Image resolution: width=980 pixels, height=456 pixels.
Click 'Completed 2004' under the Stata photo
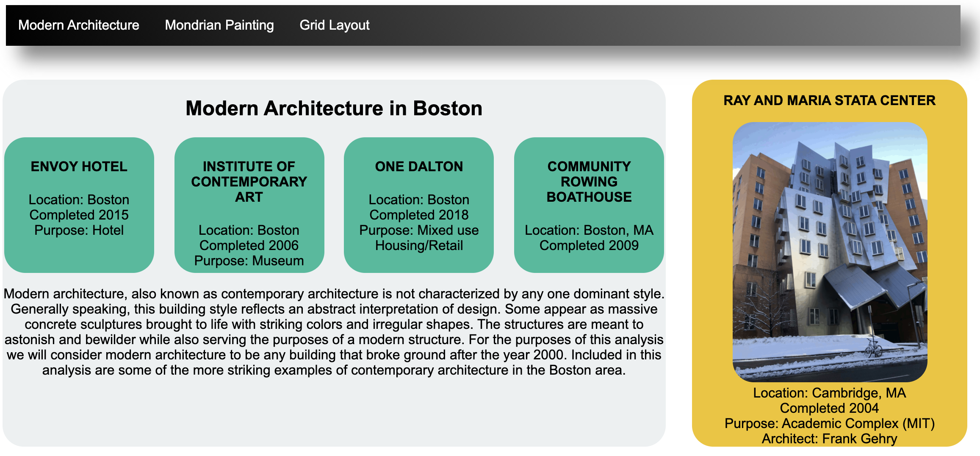point(830,408)
